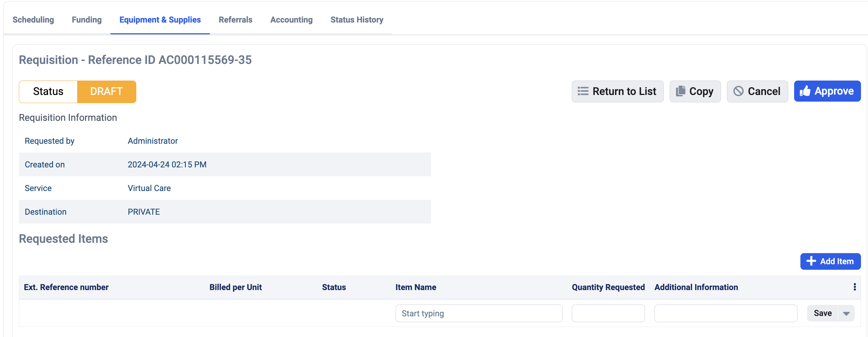
Task: Go to the Referrals tab
Action: point(235,20)
